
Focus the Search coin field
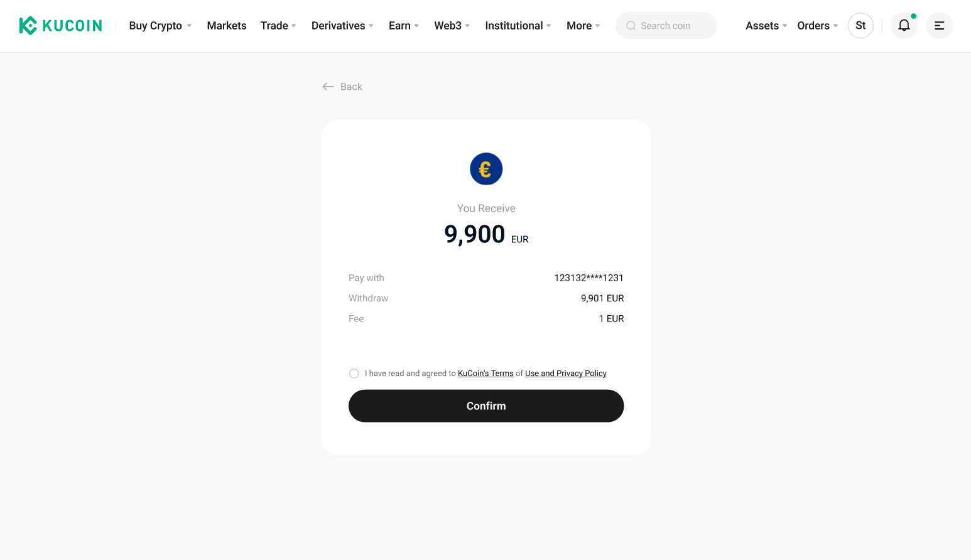click(672, 26)
